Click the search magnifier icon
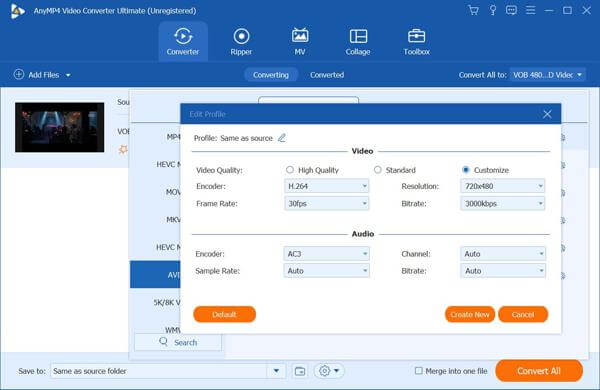The height and width of the screenshot is (390, 600). coord(163,341)
